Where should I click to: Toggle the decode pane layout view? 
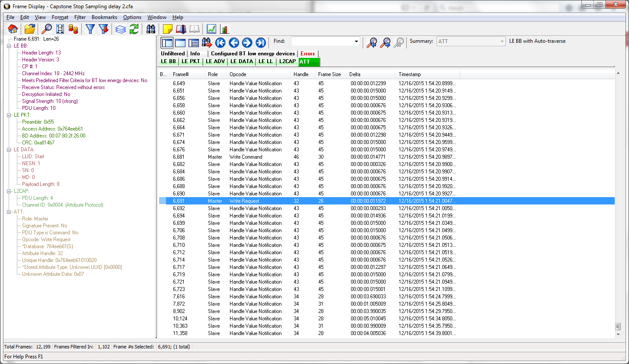[167, 43]
